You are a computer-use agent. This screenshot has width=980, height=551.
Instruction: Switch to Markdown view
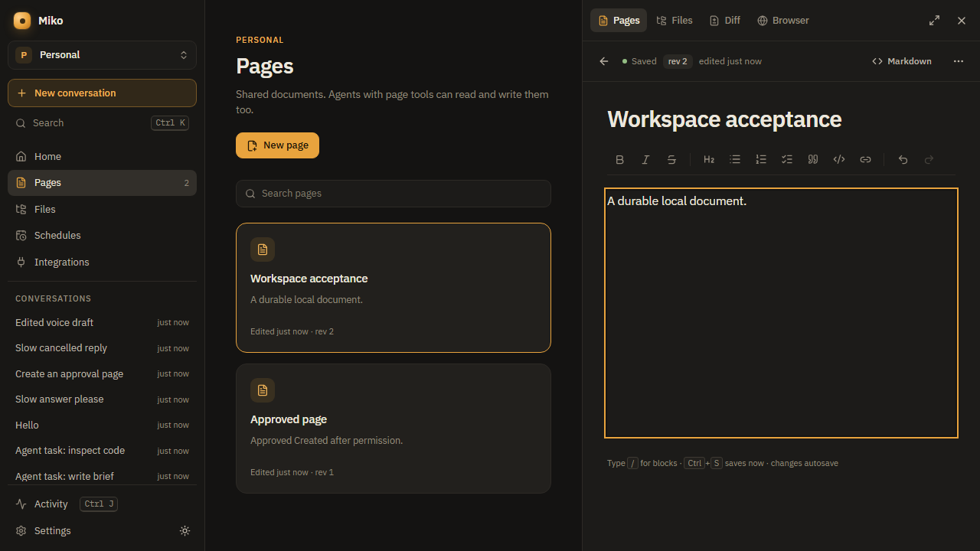pyautogui.click(x=902, y=61)
